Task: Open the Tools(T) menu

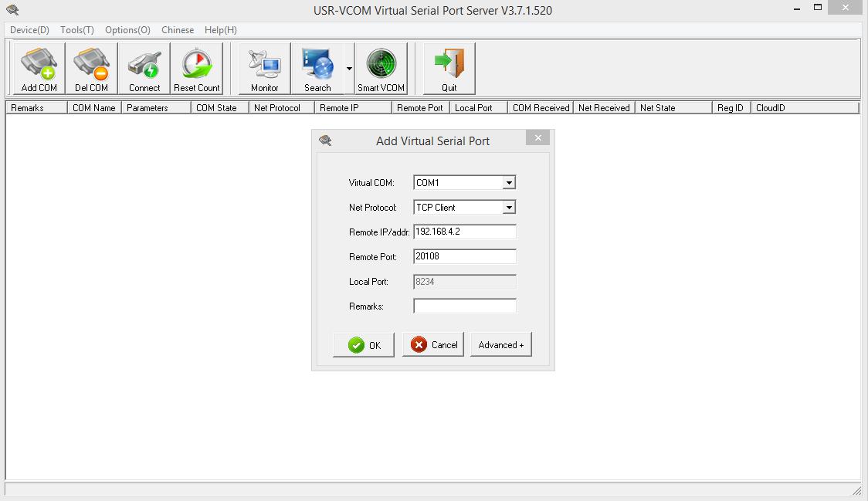Action: click(77, 30)
